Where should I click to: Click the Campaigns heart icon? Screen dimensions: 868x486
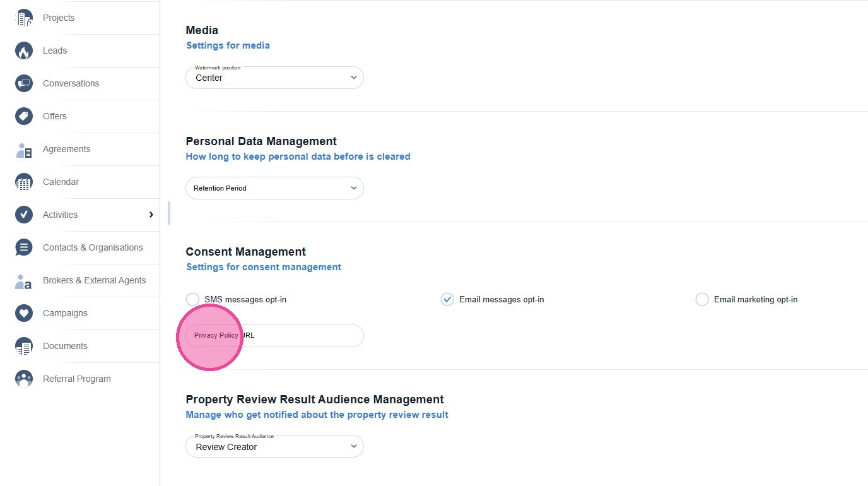[24, 313]
